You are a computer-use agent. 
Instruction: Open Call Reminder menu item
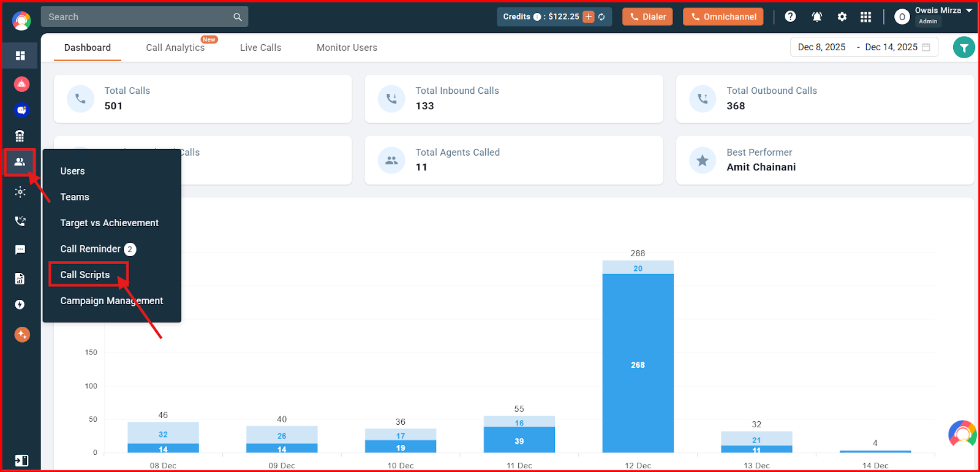pyautogui.click(x=90, y=249)
